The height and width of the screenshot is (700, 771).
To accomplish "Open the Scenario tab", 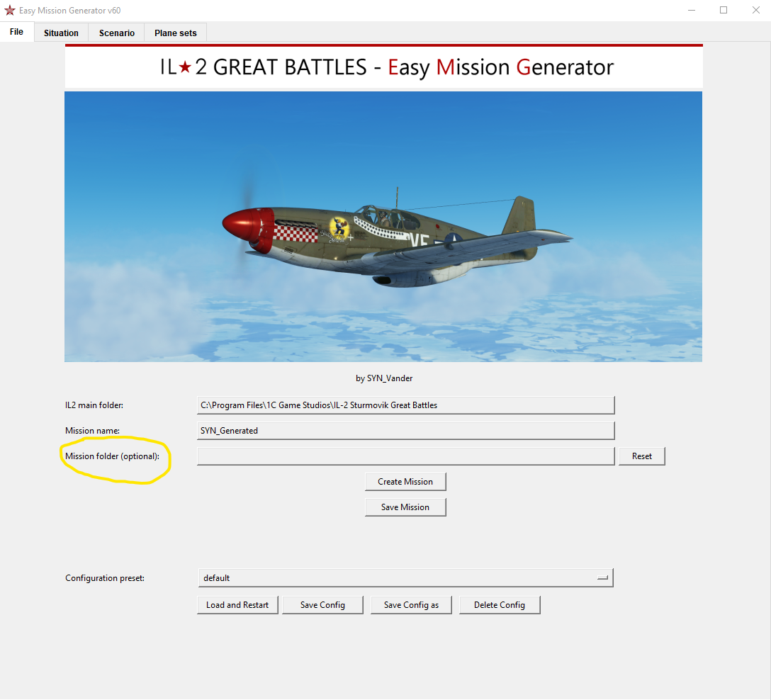I will click(116, 33).
